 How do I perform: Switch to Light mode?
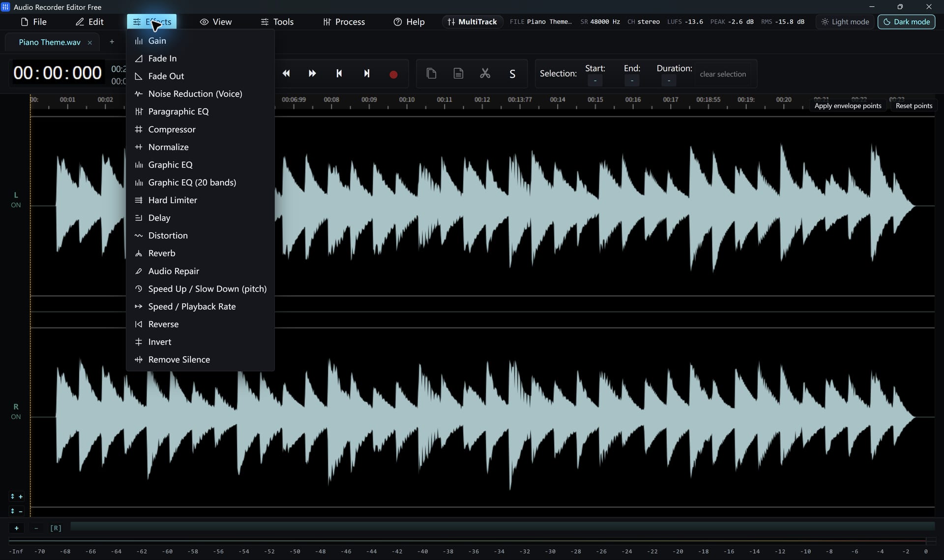point(845,22)
